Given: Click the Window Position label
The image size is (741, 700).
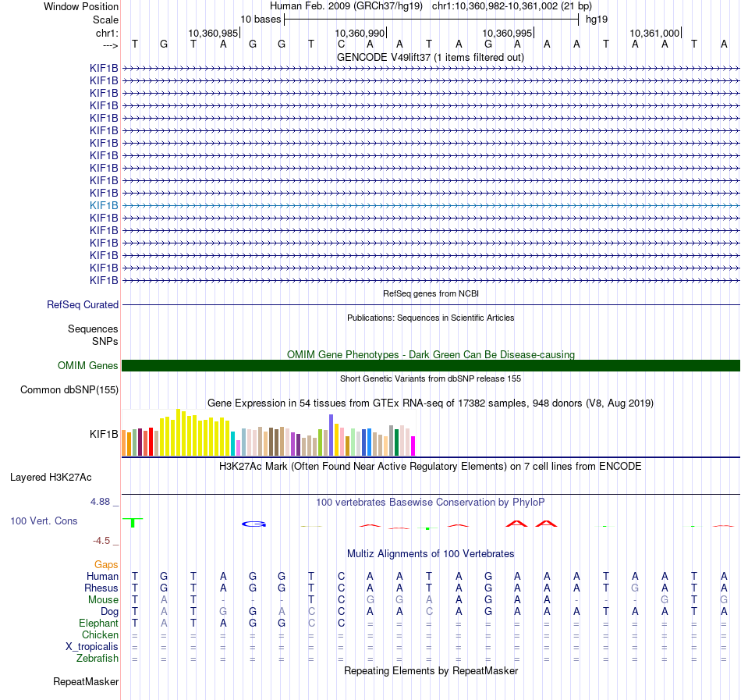Looking at the screenshot, I should pos(81,6).
